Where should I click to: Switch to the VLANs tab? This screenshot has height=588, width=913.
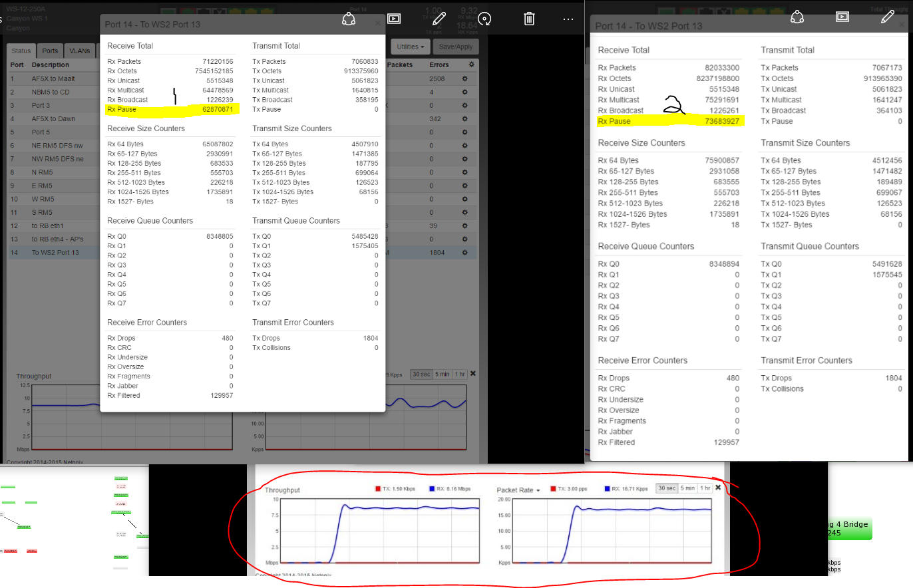[80, 51]
